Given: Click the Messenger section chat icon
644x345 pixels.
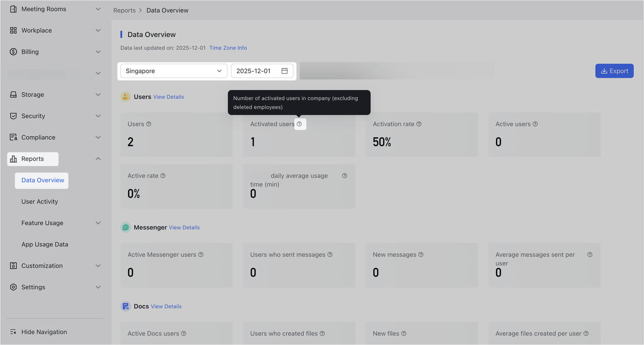Looking at the screenshot, I should 126,227.
